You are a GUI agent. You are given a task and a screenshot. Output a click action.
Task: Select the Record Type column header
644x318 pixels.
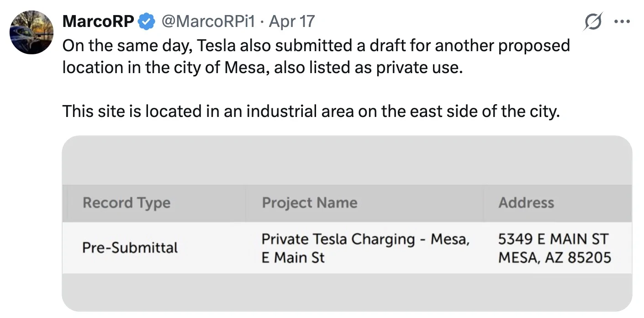point(127,202)
